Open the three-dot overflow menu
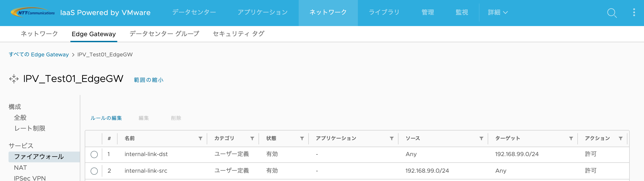 (x=634, y=13)
